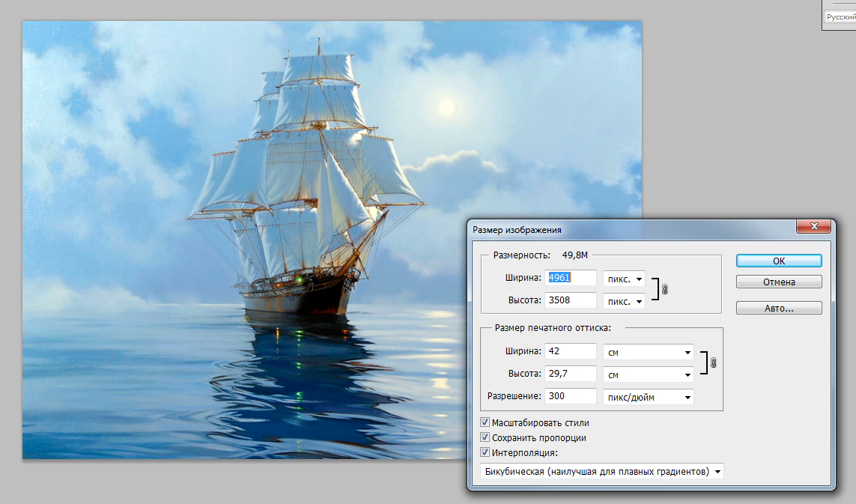Close the Размер изображения dialog
This screenshot has height=504, width=856.
814,226
